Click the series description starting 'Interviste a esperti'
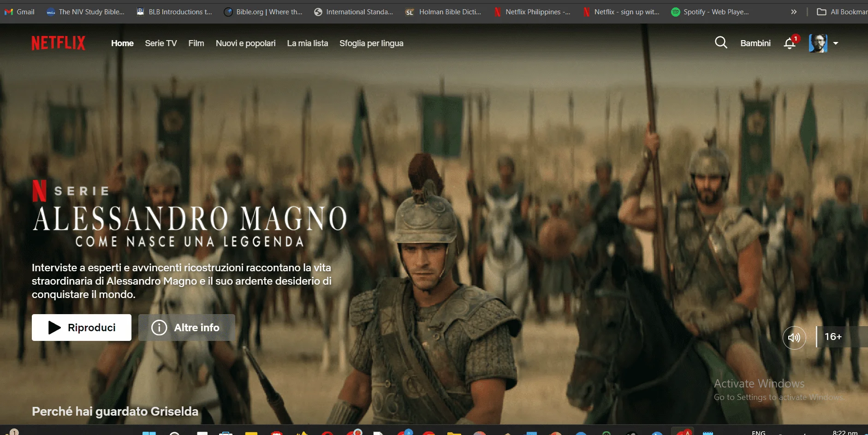Image resolution: width=868 pixels, height=435 pixels. point(182,281)
